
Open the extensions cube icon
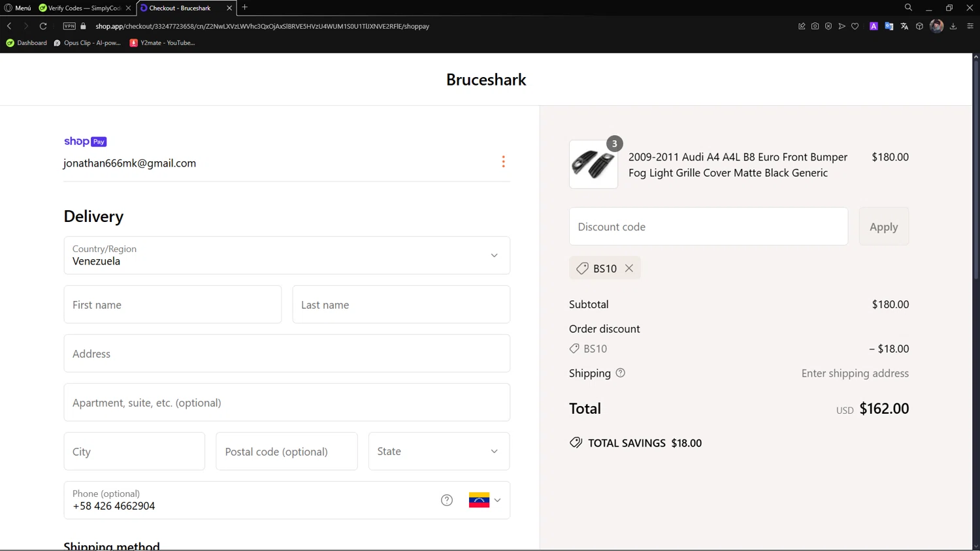pyautogui.click(x=919, y=26)
